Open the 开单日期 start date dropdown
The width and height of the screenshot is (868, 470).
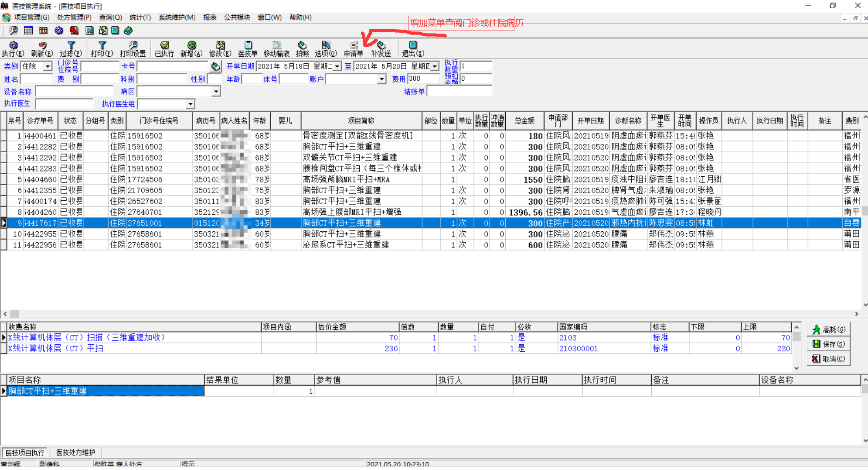[337, 66]
